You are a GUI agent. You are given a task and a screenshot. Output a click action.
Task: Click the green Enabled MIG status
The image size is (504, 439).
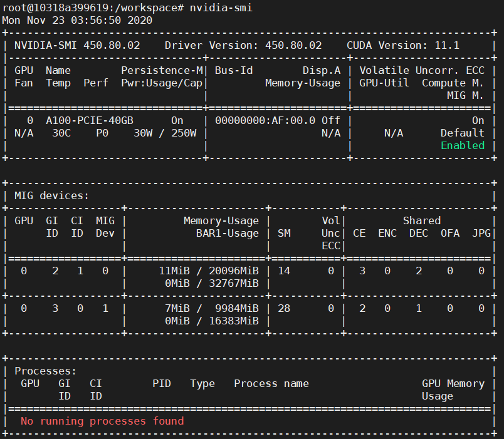pos(463,145)
